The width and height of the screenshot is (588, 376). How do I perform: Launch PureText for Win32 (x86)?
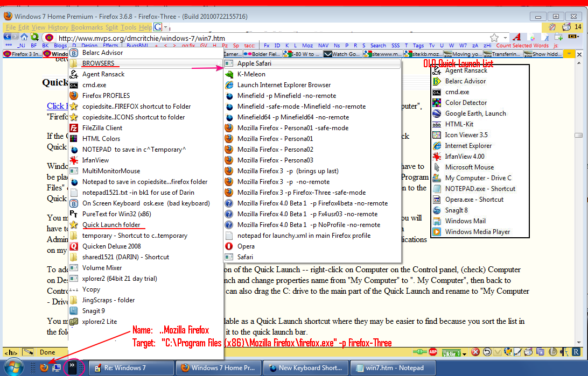146,214
